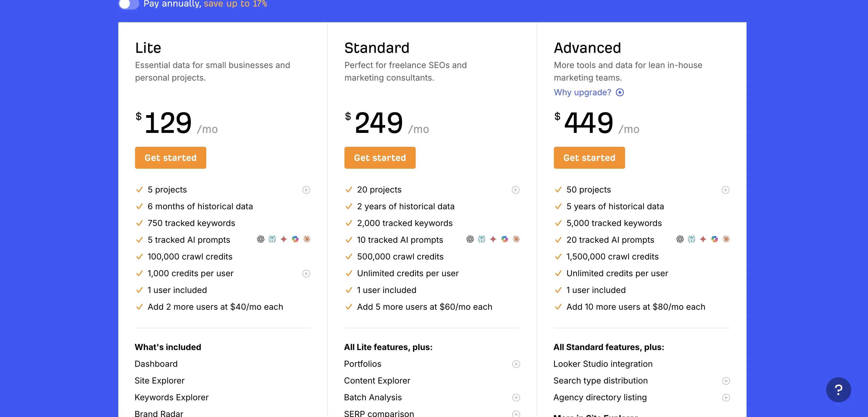Image resolution: width=868 pixels, height=417 pixels.
Task: Click the Gemini sparkle icon beside 10 tracked AI prompts
Action: [x=493, y=239]
